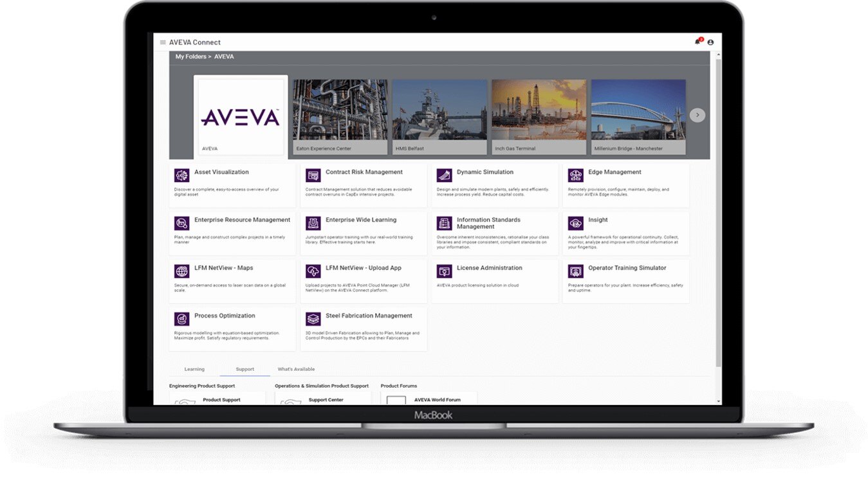This screenshot has height=477, width=868.
Task: Open the user account icon
Action: pos(710,42)
